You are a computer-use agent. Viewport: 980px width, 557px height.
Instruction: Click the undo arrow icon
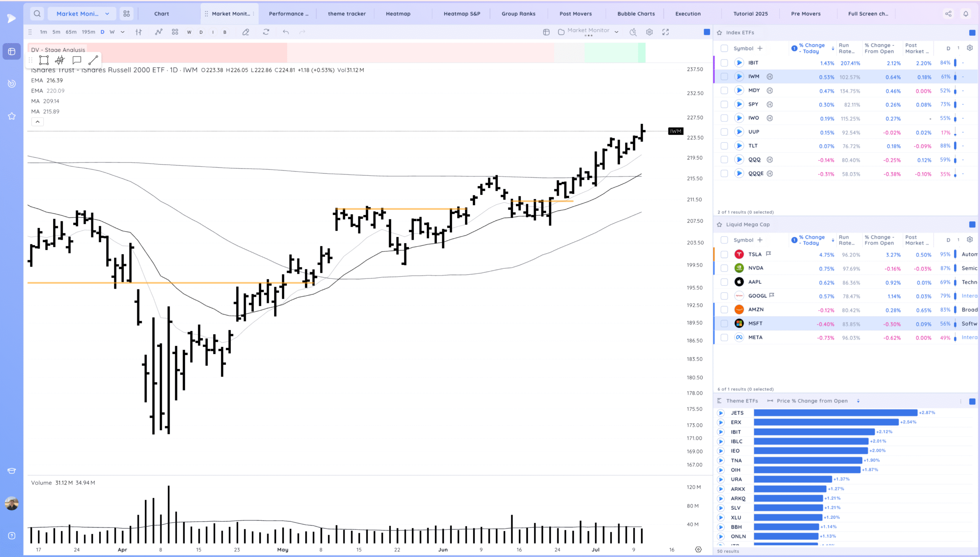click(286, 32)
